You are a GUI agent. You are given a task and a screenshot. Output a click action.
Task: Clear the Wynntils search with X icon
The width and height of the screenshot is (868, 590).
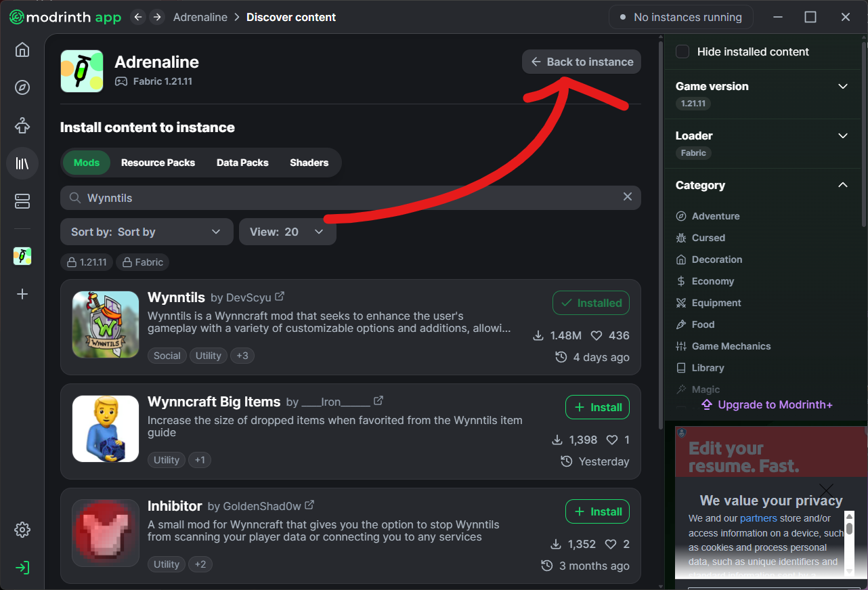click(x=628, y=196)
